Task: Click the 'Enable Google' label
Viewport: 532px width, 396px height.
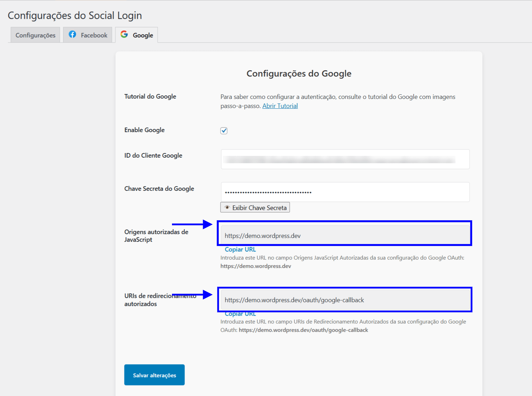Action: click(144, 130)
